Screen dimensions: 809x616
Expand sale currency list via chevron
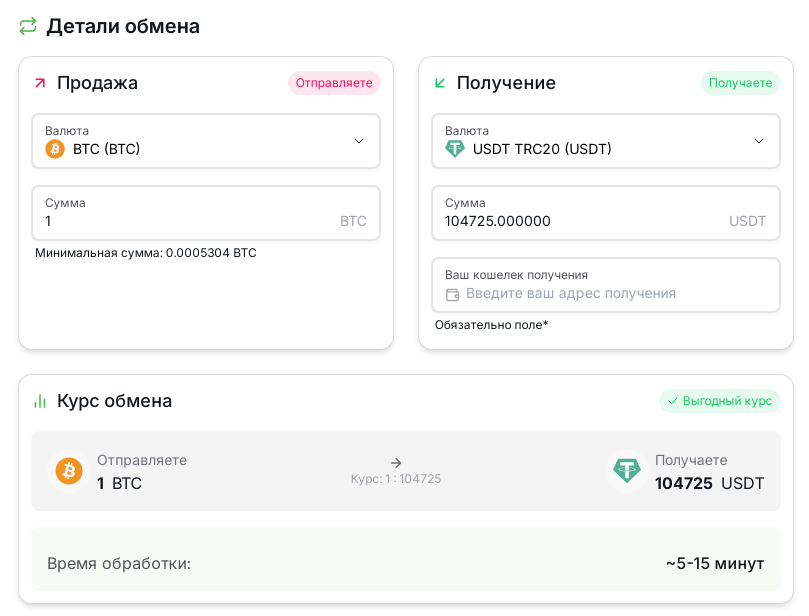359,141
